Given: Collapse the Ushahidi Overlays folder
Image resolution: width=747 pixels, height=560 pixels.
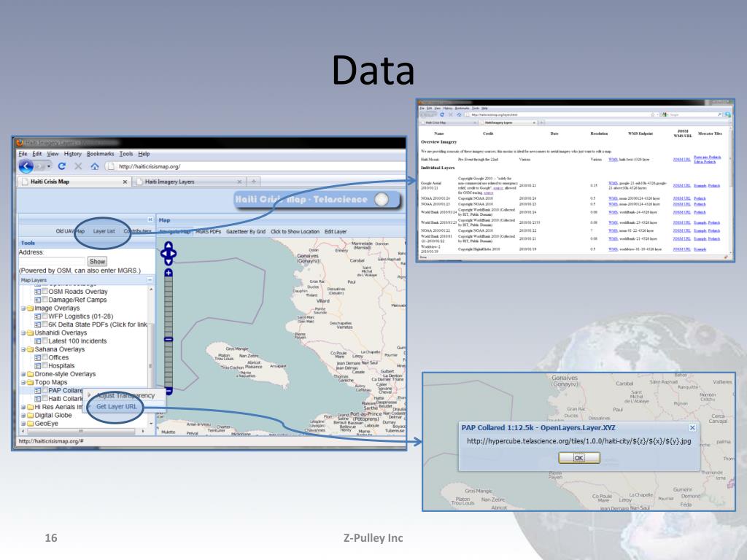Looking at the screenshot, I should point(23,332).
